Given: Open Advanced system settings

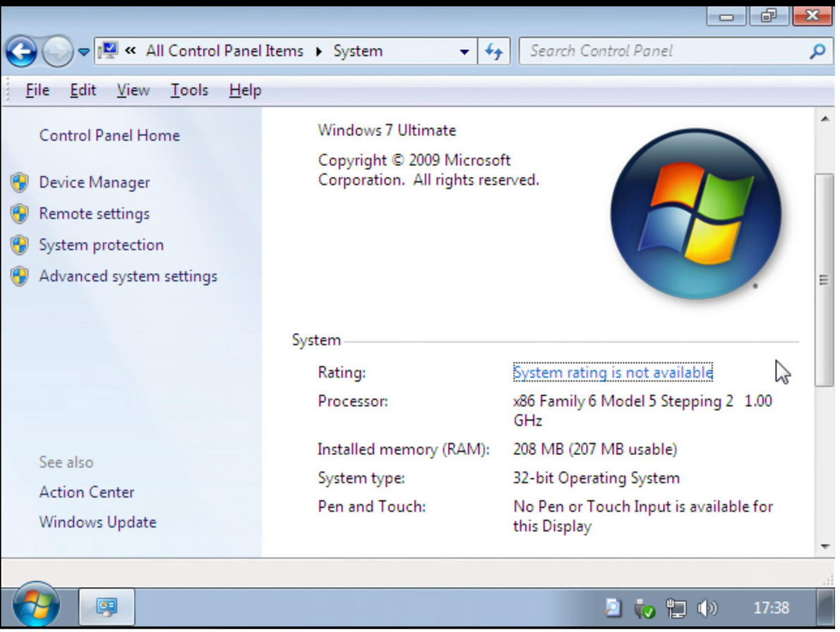Looking at the screenshot, I should (x=128, y=276).
